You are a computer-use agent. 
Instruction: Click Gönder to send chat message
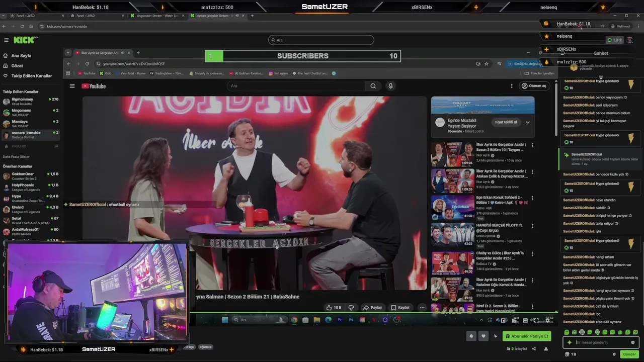click(629, 354)
